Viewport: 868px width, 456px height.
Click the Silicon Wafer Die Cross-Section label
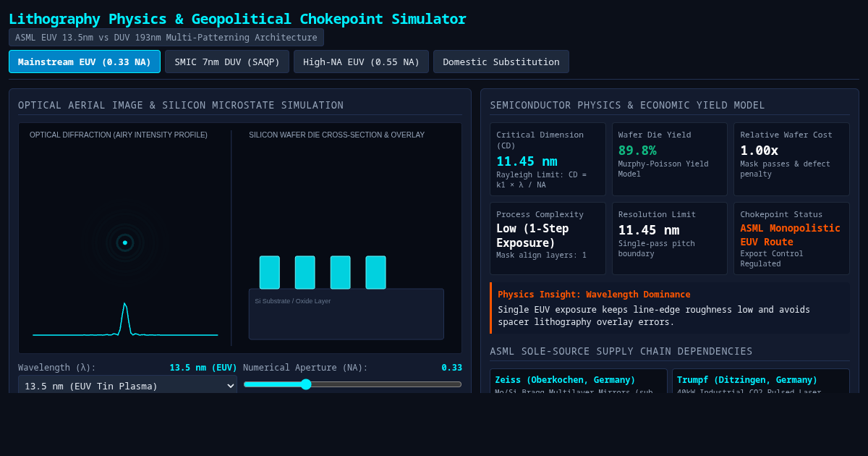337,135
